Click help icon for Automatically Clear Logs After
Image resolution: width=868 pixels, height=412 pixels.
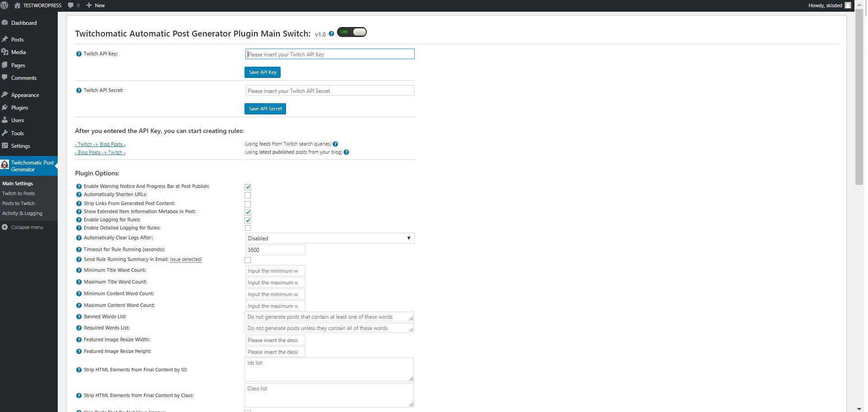pos(79,238)
